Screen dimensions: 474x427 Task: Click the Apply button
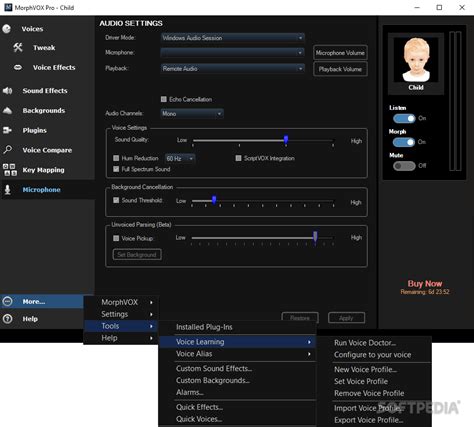(346, 318)
